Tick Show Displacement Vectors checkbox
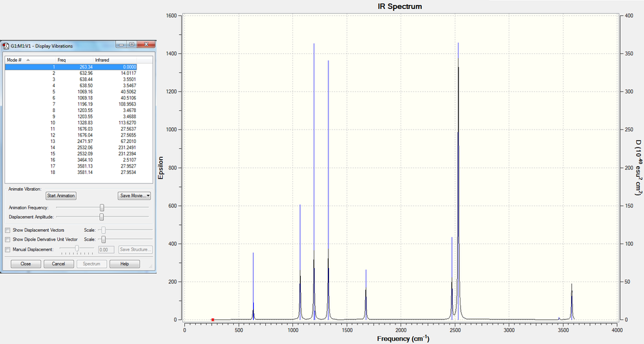 point(7,230)
